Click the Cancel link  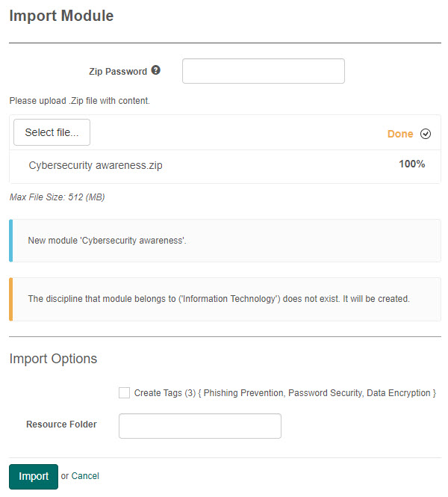click(x=85, y=476)
